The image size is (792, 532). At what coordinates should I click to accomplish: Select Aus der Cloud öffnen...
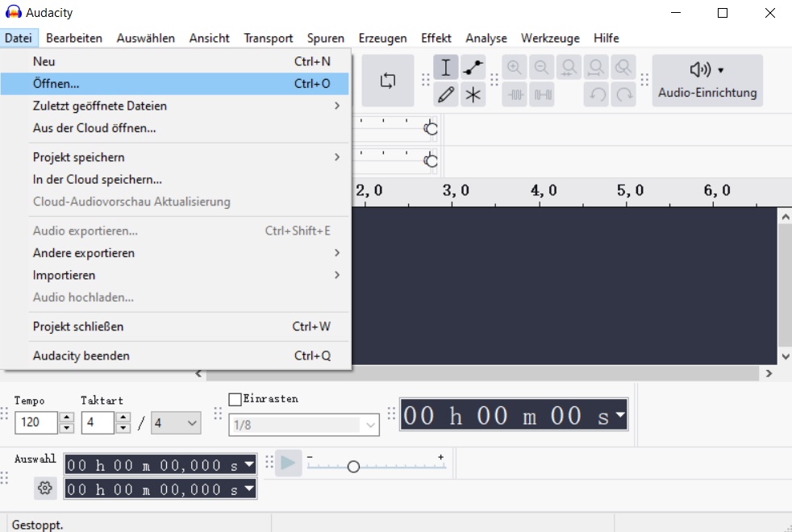(175, 128)
